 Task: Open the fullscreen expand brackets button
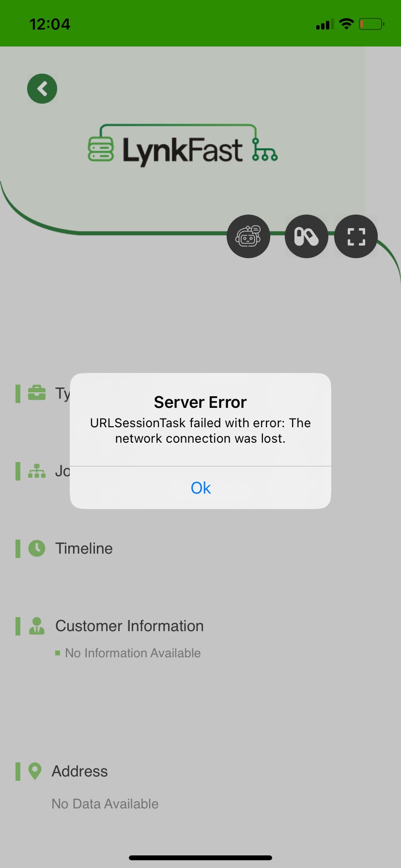click(356, 236)
